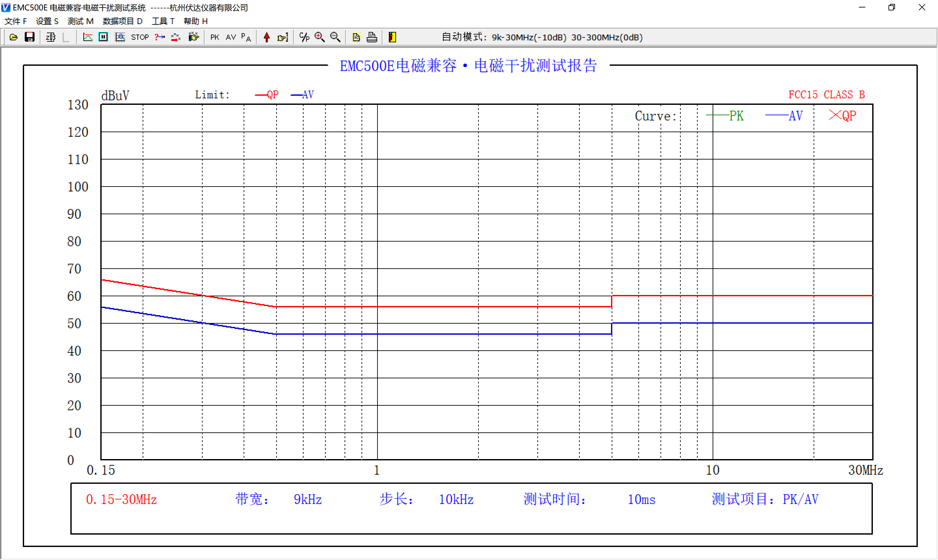Expand the 数据项目 D menu

coord(123,21)
